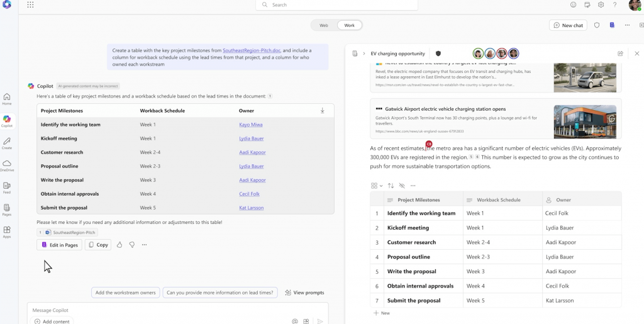Viewport: 644px width, 324px height.
Task: Give thumbs up to Copilot response
Action: pos(119,245)
